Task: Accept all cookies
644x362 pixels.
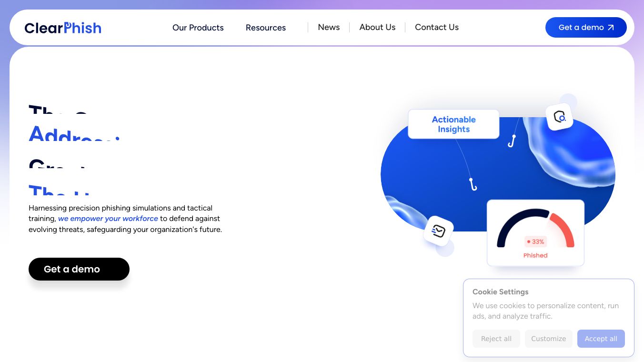Action: click(x=601, y=339)
